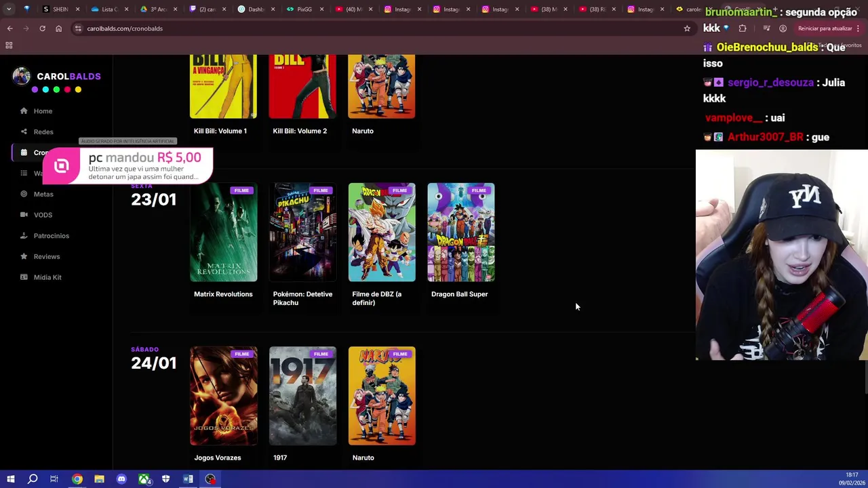Select Patrocínios in the sidebar
Viewport: 868px width, 488px height.
52,236
